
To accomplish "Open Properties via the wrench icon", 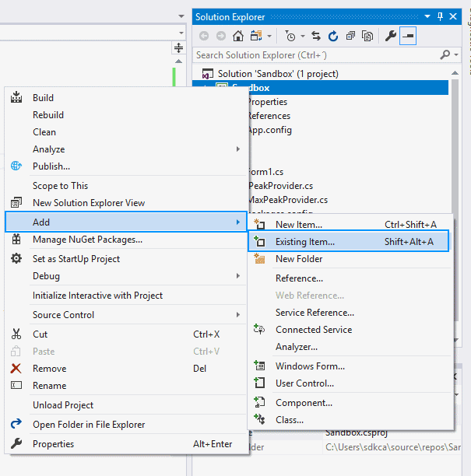I will [391, 36].
